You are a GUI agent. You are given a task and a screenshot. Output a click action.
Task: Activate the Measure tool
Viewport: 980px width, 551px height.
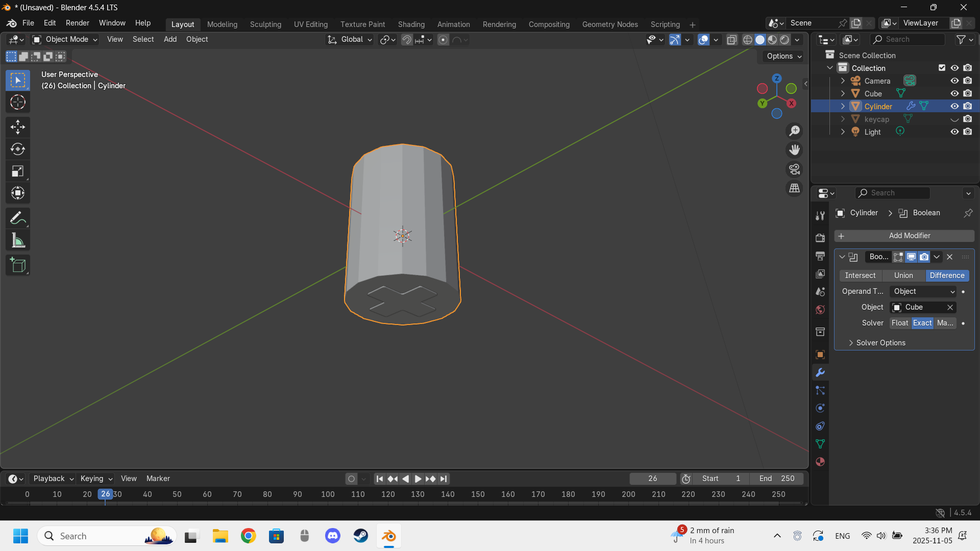pos(18,241)
